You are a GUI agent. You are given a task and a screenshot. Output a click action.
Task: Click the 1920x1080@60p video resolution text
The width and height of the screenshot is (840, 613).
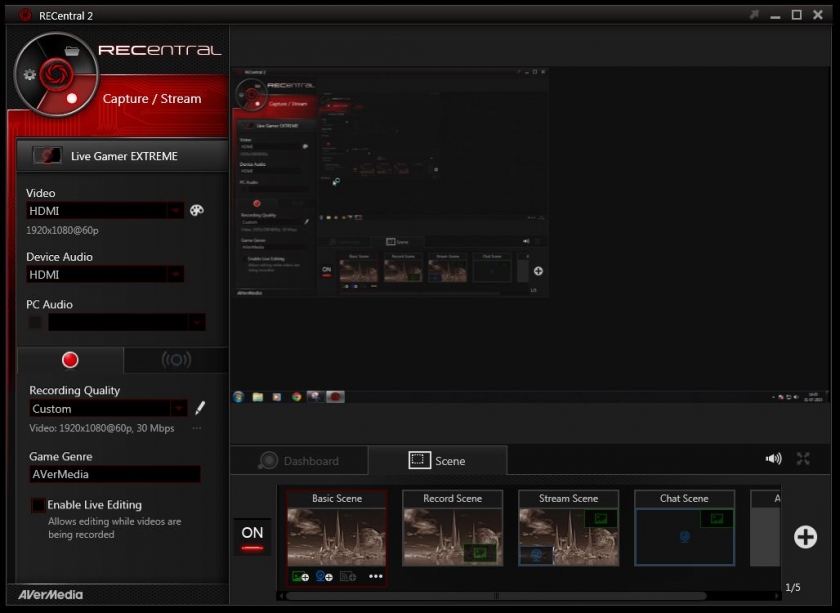[x=62, y=230]
